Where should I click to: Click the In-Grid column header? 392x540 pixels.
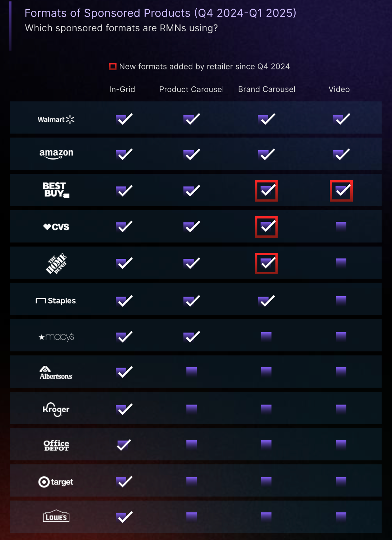click(x=122, y=89)
